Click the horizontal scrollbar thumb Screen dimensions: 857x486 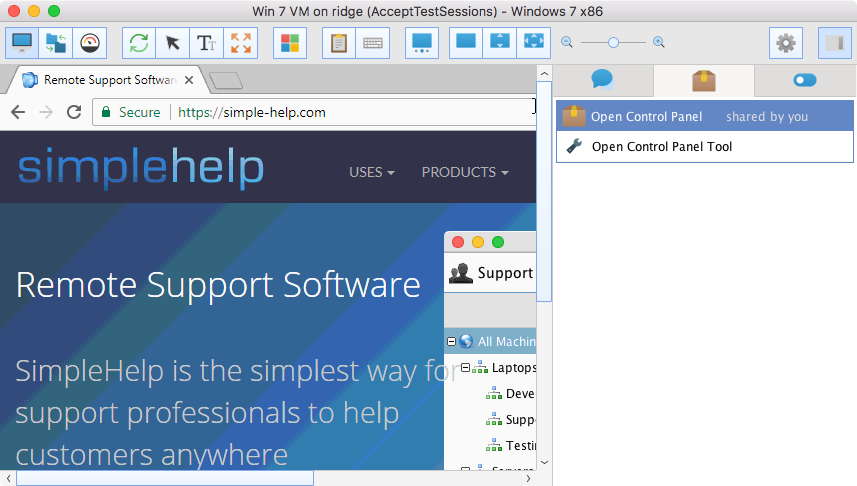click(x=165, y=478)
